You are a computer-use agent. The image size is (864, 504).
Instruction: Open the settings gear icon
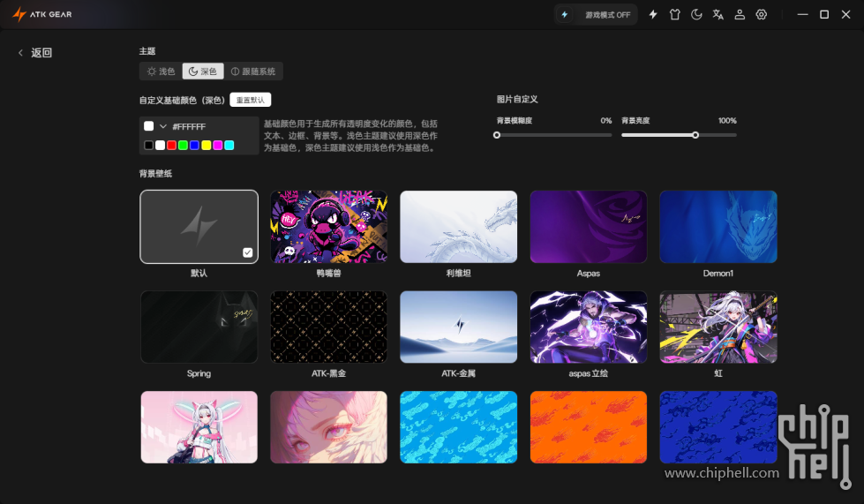tap(761, 15)
